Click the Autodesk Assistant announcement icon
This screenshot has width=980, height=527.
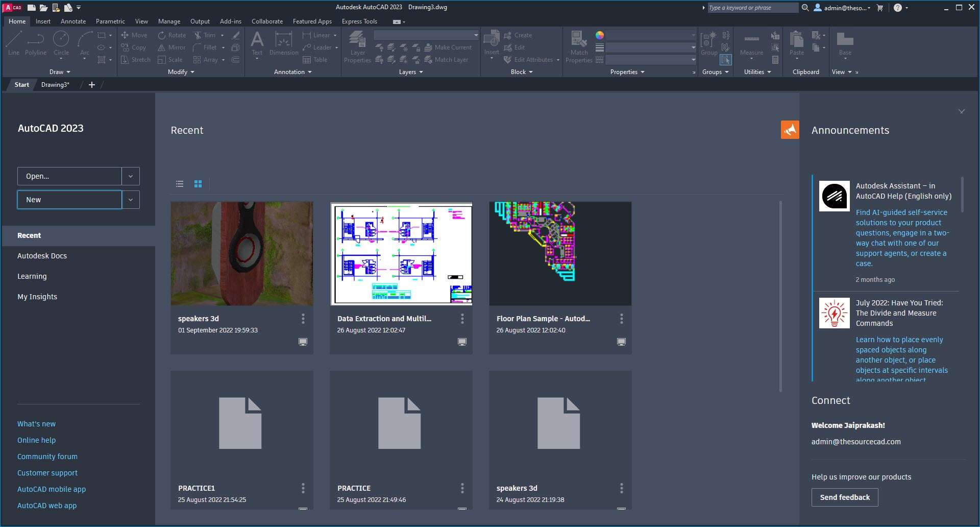pyautogui.click(x=834, y=196)
